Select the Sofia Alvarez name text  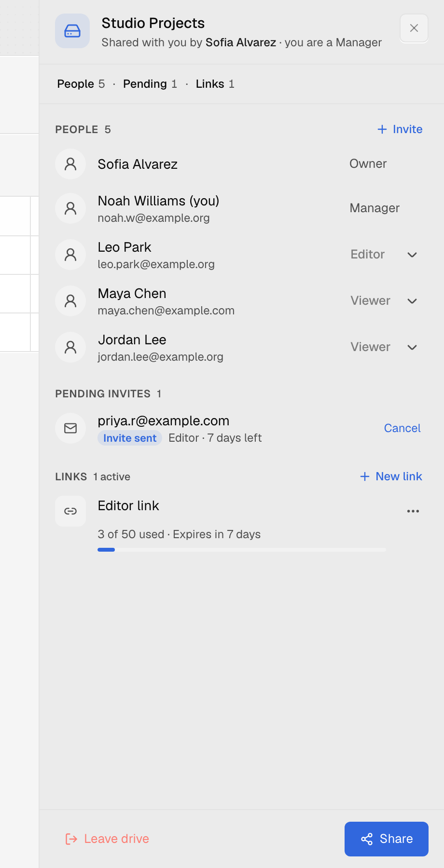point(138,164)
